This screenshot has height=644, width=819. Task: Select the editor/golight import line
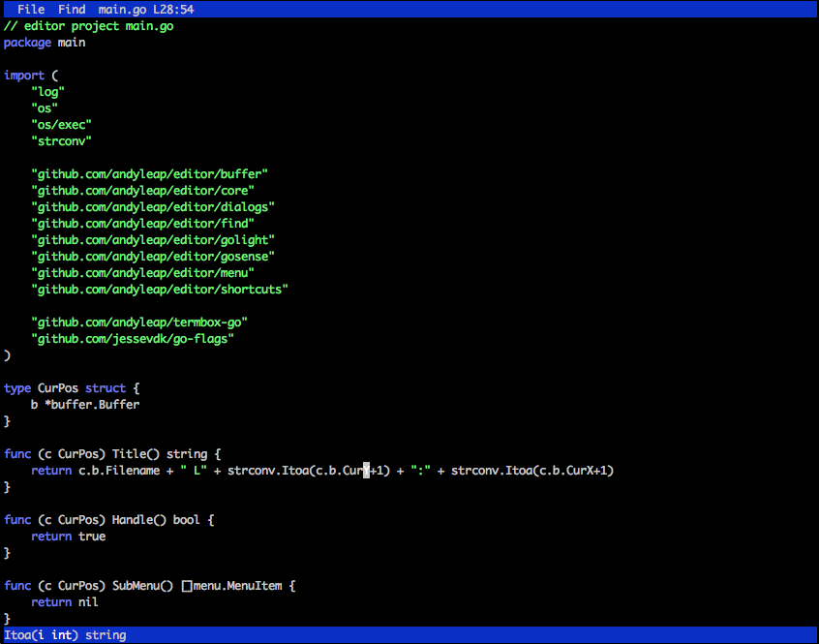[x=153, y=240]
